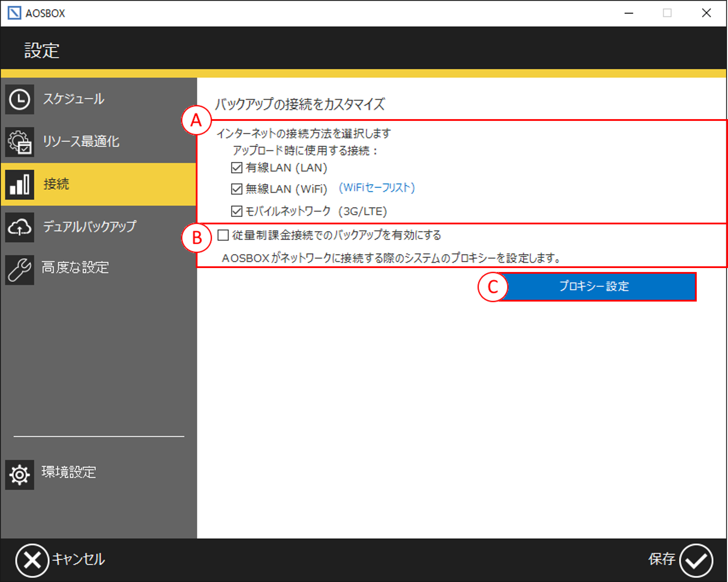Image resolution: width=728 pixels, height=582 pixels.
Task: Open the スケジュール settings section
Action: (74, 99)
